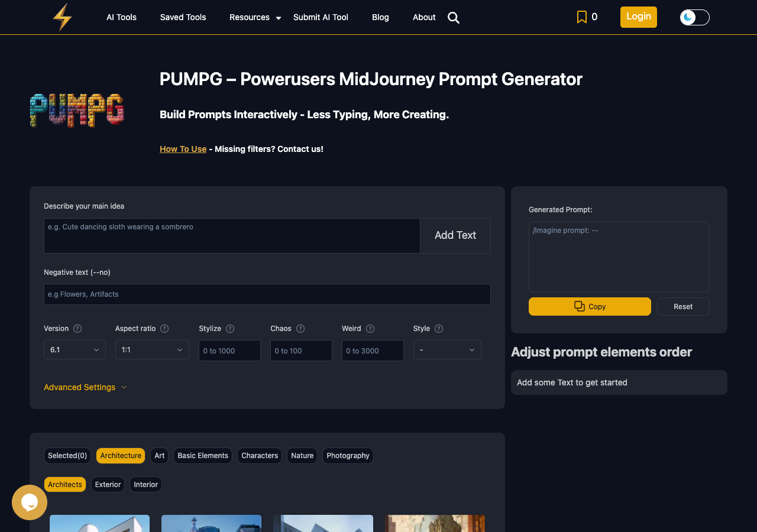The image size is (757, 532).
Task: Click the Generated Prompt text area
Action: point(619,257)
